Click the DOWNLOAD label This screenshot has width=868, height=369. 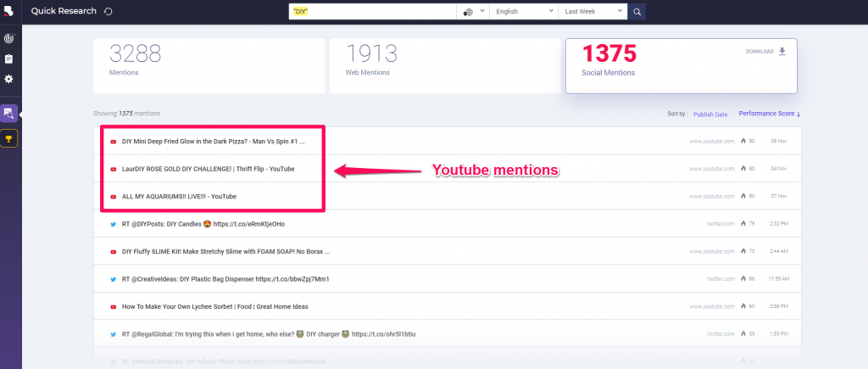pyautogui.click(x=759, y=52)
